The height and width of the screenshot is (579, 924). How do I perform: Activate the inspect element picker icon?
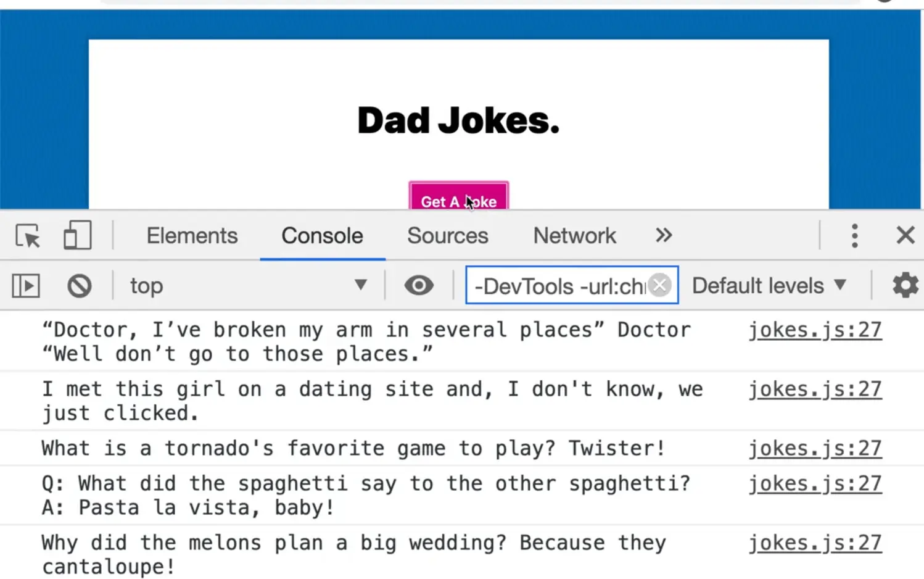click(x=28, y=236)
